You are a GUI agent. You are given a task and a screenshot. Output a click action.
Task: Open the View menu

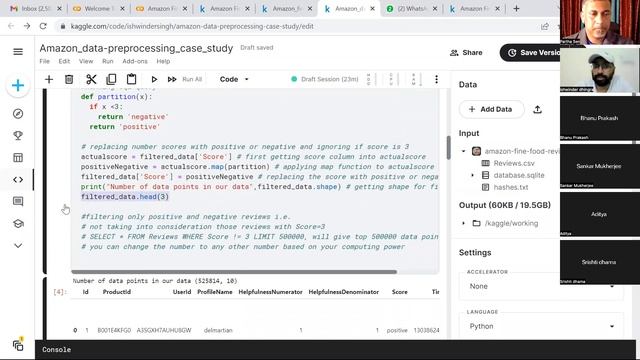tap(86, 61)
